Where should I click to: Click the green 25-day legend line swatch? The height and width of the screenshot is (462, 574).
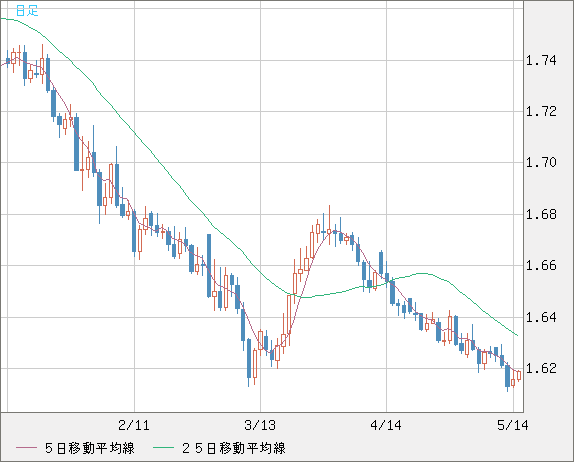point(163,448)
